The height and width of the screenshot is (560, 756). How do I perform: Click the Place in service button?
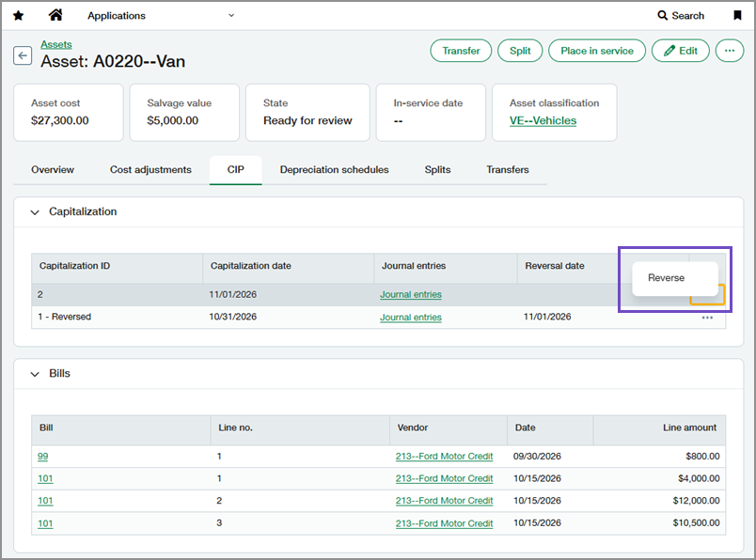[597, 51]
